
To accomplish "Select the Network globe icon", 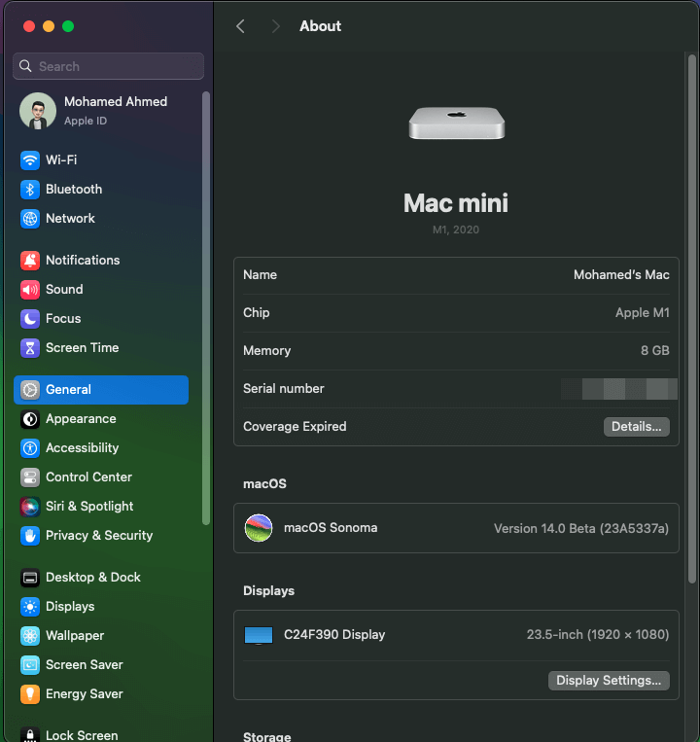I will point(30,219).
